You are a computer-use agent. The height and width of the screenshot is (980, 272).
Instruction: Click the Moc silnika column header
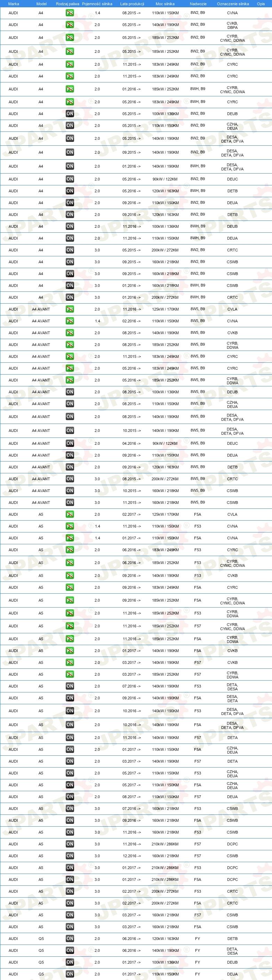[165, 4]
